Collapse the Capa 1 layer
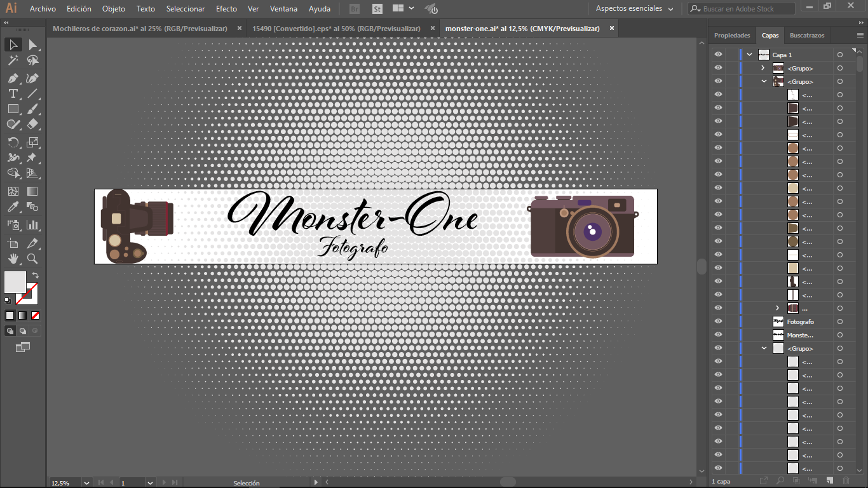This screenshot has width=868, height=488. (x=750, y=55)
